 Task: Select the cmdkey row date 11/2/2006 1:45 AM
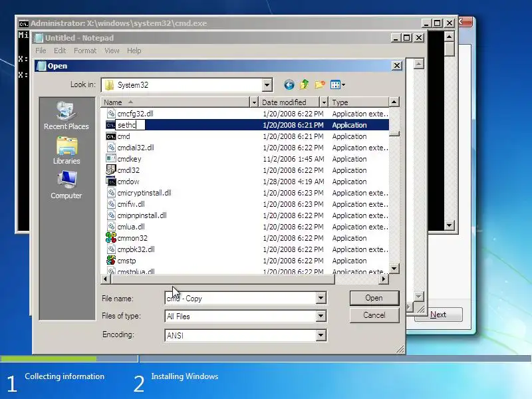(x=293, y=159)
